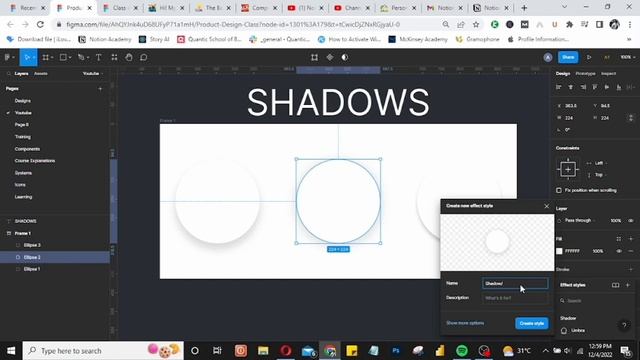Viewport: 640px width, 360px height.
Task: Select the Text tool
Action: click(x=98, y=58)
